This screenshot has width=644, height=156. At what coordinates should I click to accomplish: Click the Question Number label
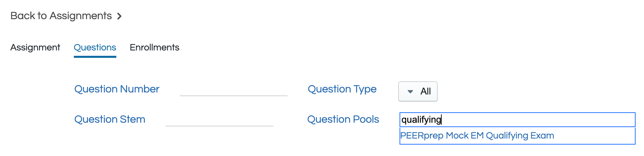[x=117, y=89]
